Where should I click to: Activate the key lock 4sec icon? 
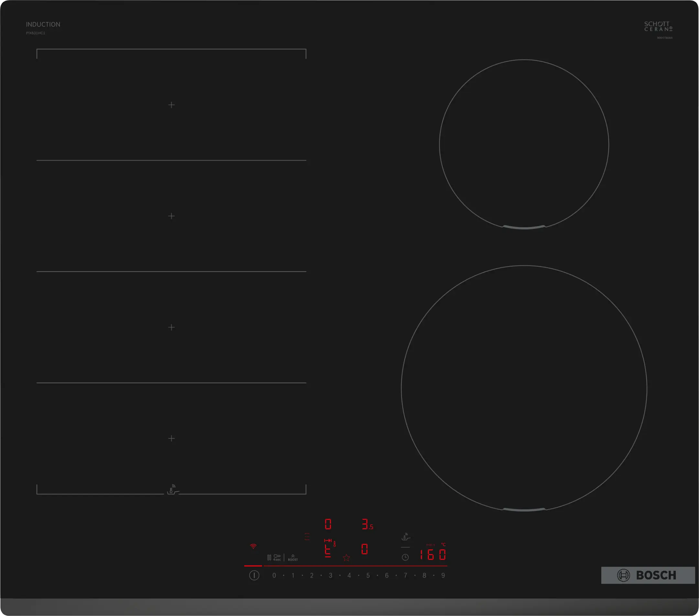[x=278, y=558]
